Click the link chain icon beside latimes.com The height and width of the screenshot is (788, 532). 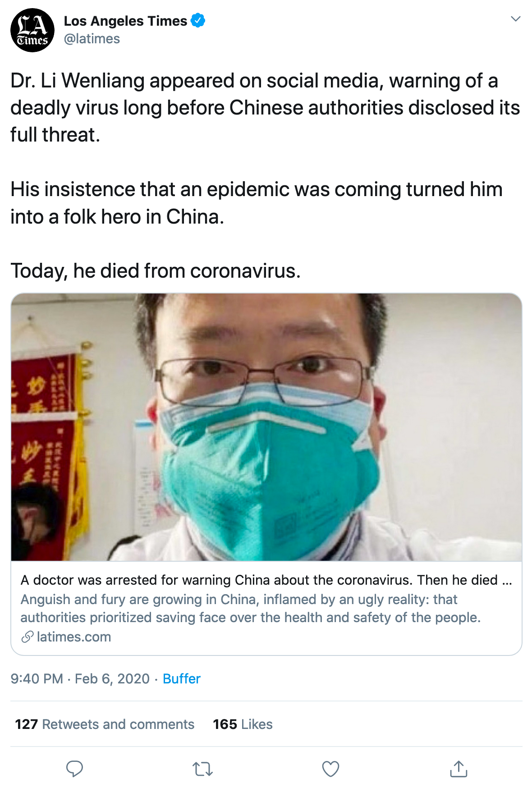pos(27,637)
